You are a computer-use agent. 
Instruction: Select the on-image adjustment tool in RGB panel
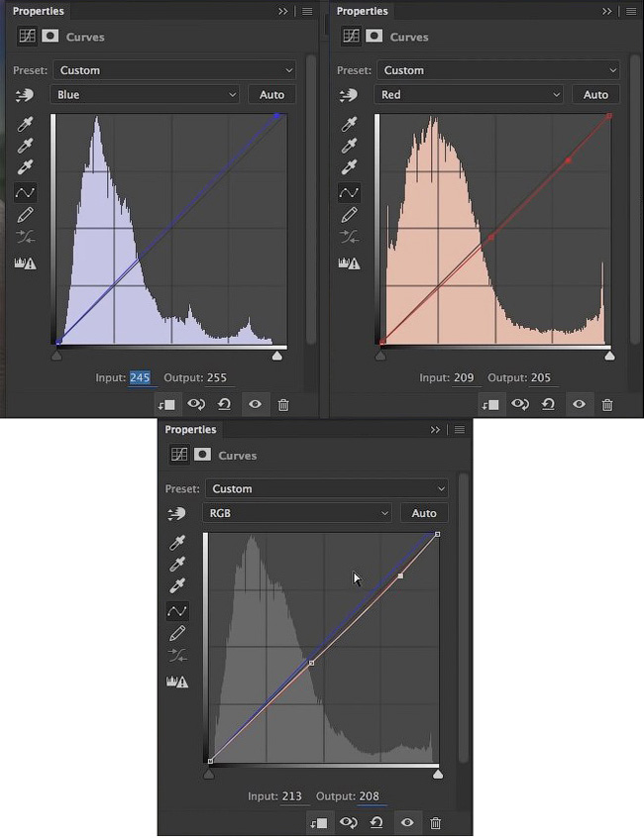click(x=177, y=513)
